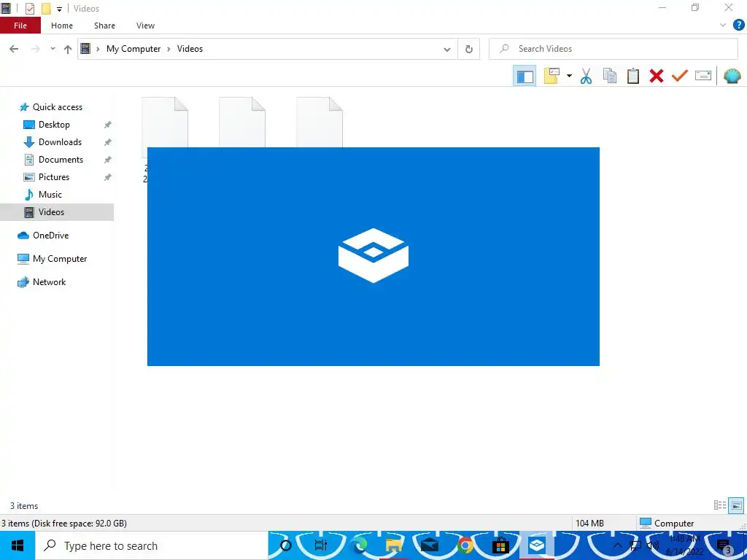Click the Properties quick access toolbar icon
Viewport: 747px width, 560px height.
(29, 9)
